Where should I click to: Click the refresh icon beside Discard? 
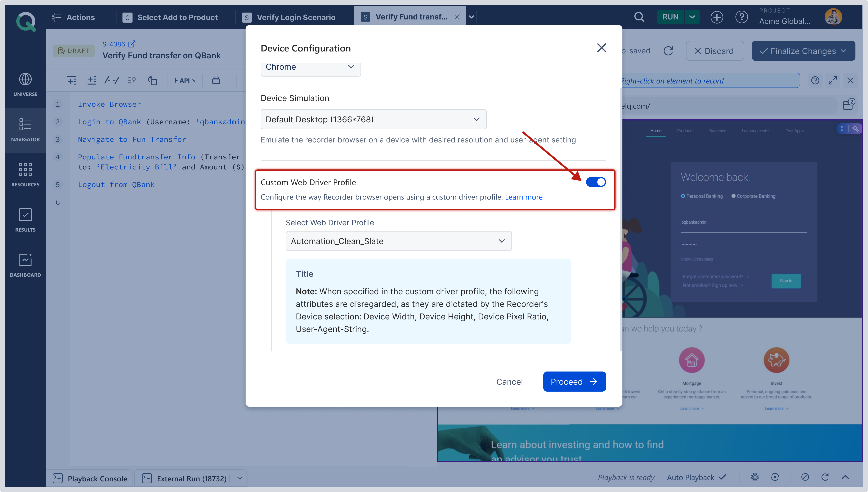tap(668, 51)
